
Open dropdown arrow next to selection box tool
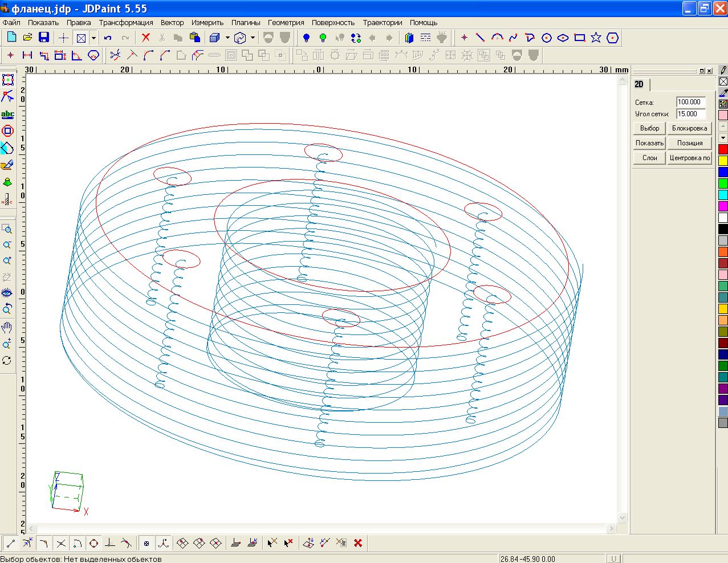[93, 38]
